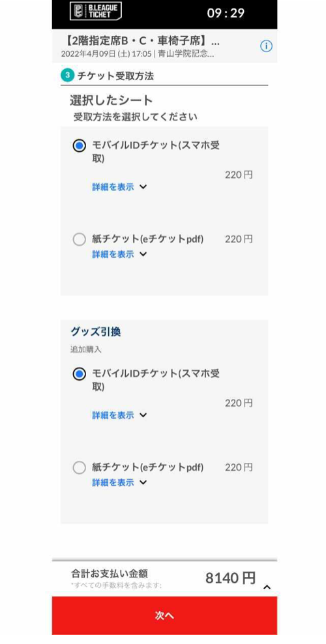Image resolution: width=326 pixels, height=644 pixels.
Task: Open 詳細を表示 link for goods Mobile ID ticket
Action: tap(113, 415)
